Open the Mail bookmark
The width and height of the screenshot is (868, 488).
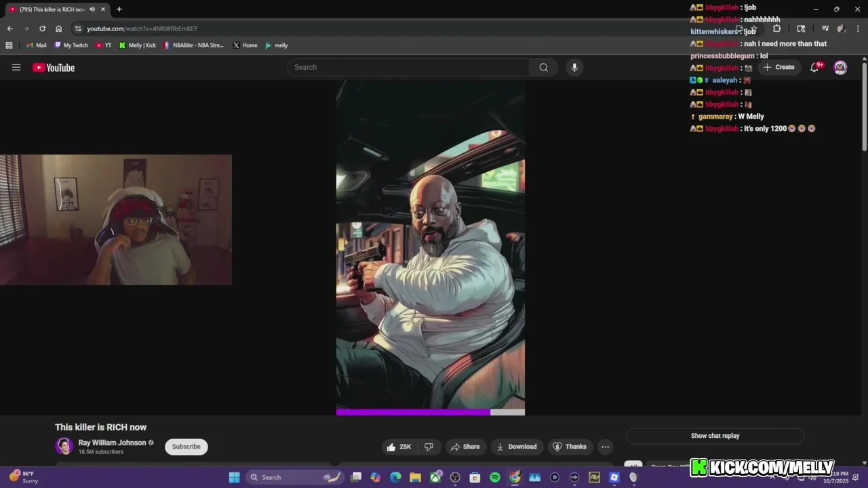coord(37,45)
